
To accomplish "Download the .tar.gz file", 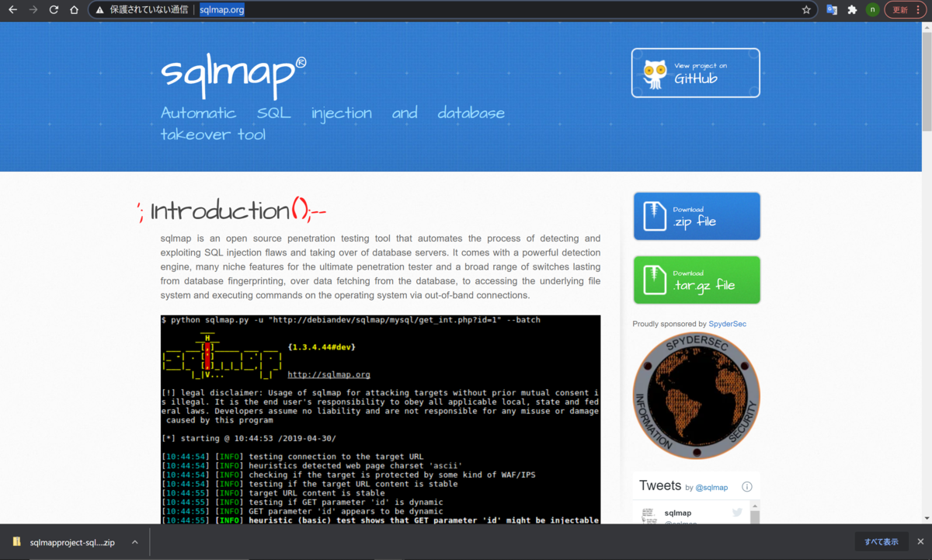I will point(697,280).
